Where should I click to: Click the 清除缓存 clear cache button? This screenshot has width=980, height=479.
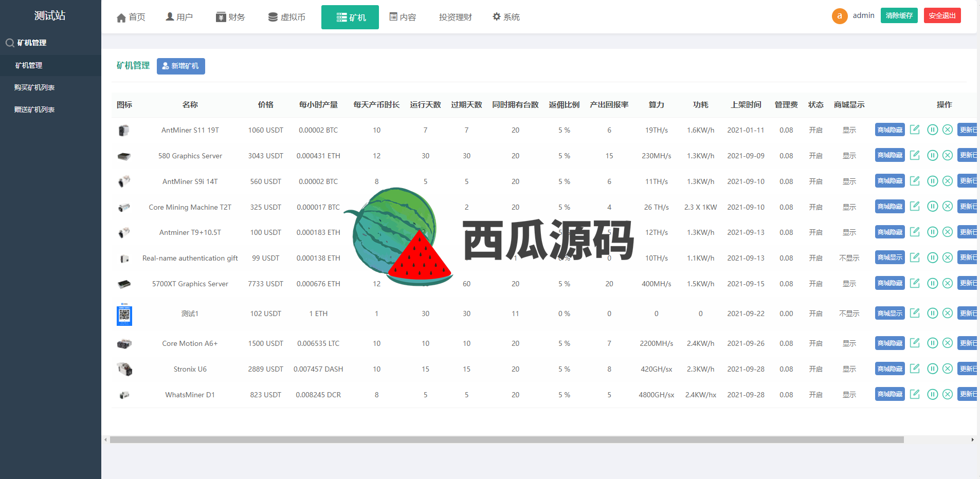pyautogui.click(x=899, y=15)
